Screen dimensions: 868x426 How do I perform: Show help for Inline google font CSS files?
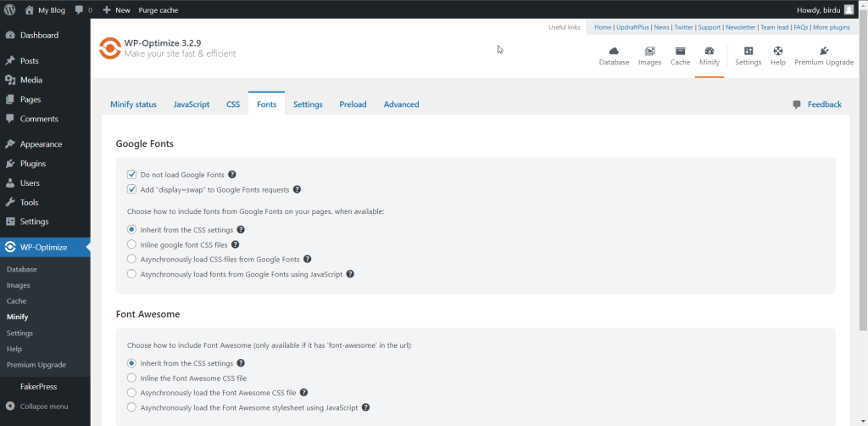tap(236, 244)
